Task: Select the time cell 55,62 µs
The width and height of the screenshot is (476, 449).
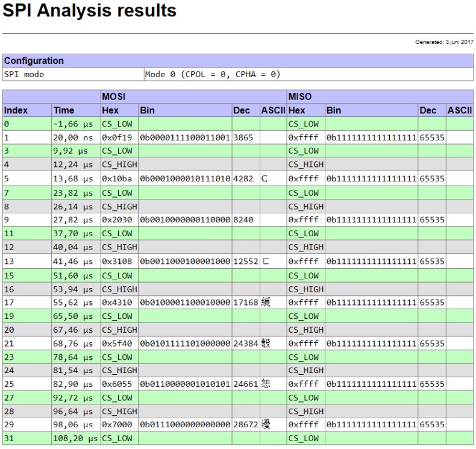Action: [71, 303]
